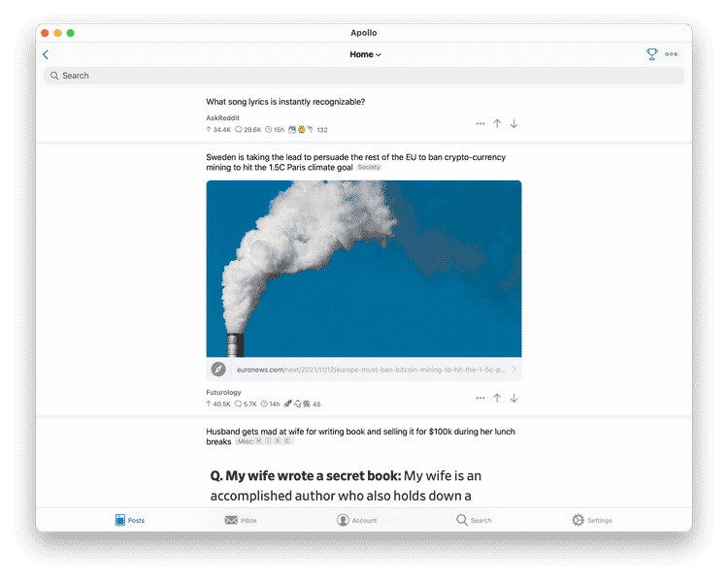Image resolution: width=728 pixels, height=579 pixels.
Task: Click the search field at the top
Action: 364,76
